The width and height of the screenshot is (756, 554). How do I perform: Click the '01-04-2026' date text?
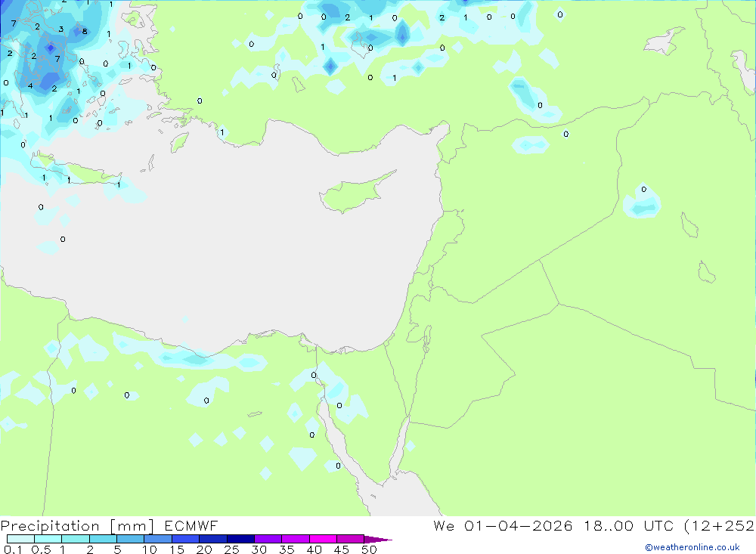[x=519, y=525]
